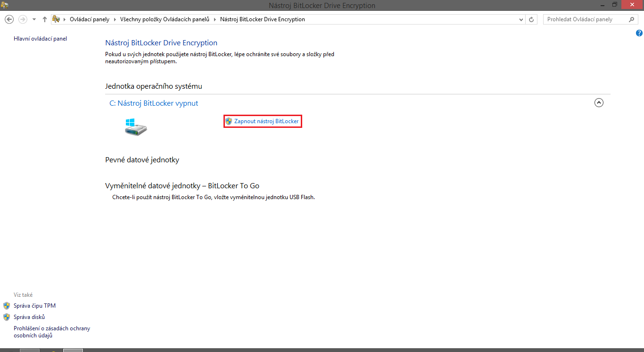Screen dimensions: 644x352
Task: Click the search magnifier icon
Action: pos(631,19)
